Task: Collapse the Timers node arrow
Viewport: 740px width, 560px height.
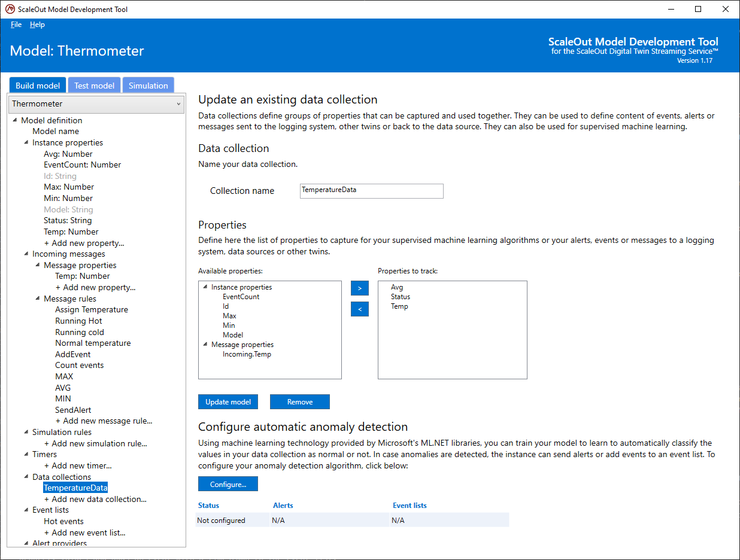Action: point(26,454)
